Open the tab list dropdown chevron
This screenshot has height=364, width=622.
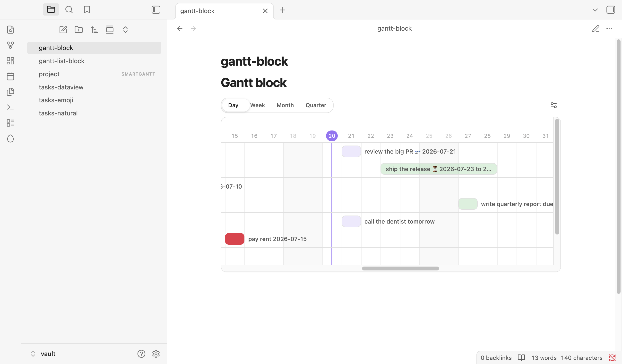pyautogui.click(x=595, y=10)
